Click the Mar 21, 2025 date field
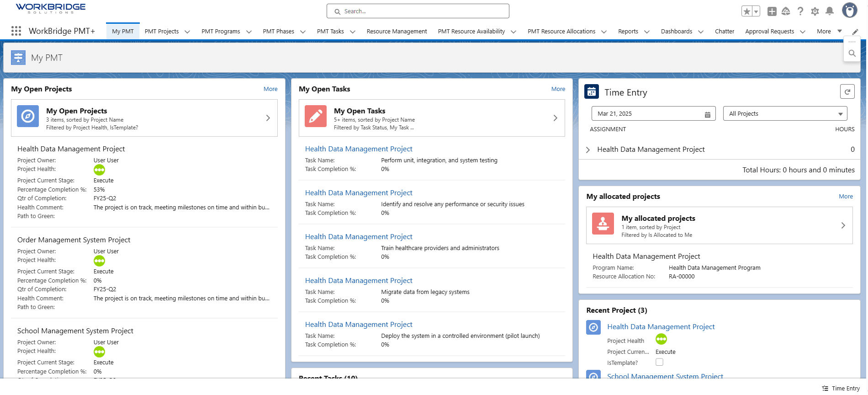Viewport: 868px width, 395px height. [654, 114]
